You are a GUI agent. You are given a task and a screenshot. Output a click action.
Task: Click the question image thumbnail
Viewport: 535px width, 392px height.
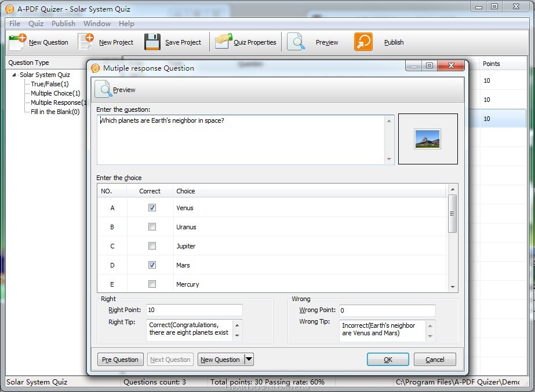(428, 139)
